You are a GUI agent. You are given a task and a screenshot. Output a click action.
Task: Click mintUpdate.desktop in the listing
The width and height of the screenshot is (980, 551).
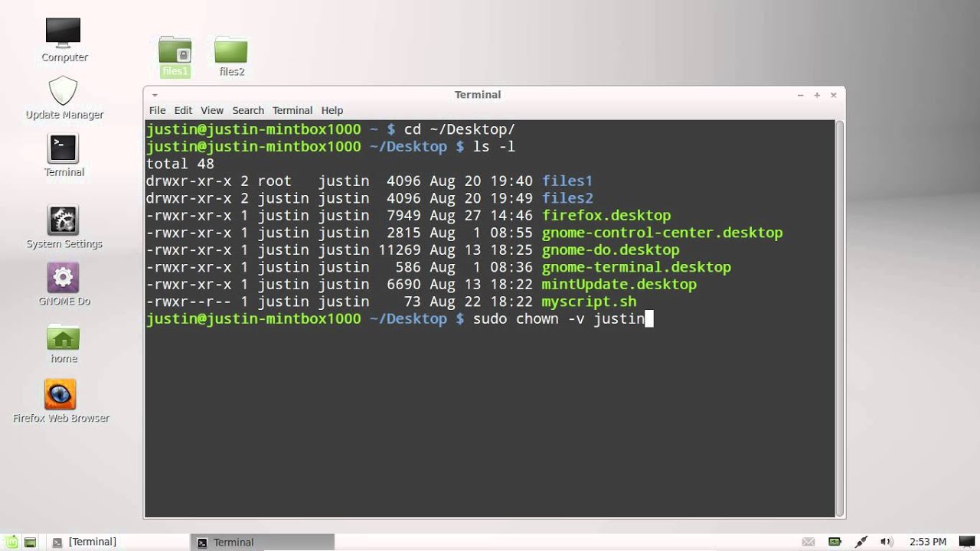tap(619, 285)
